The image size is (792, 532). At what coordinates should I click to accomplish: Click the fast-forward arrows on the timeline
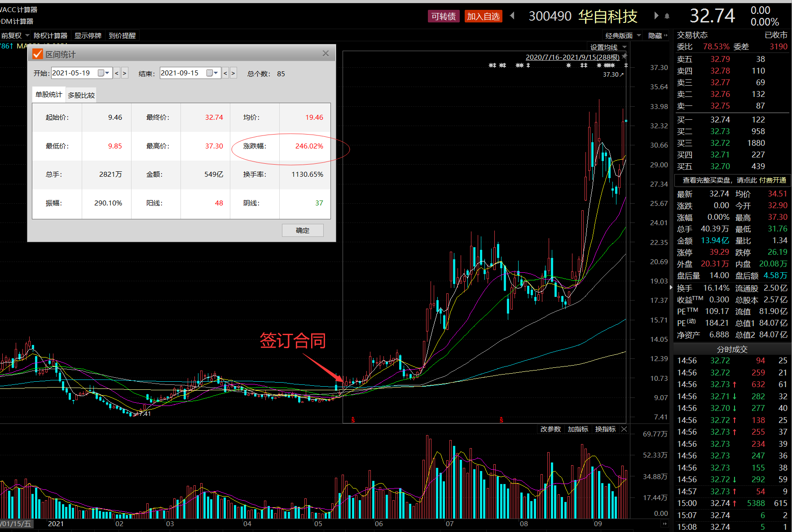pos(664,523)
